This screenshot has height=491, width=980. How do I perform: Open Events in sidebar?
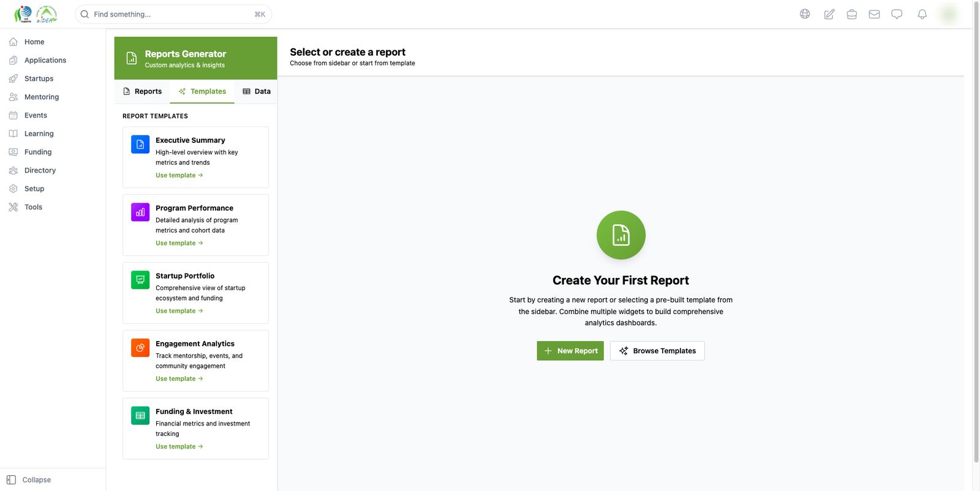[53, 115]
